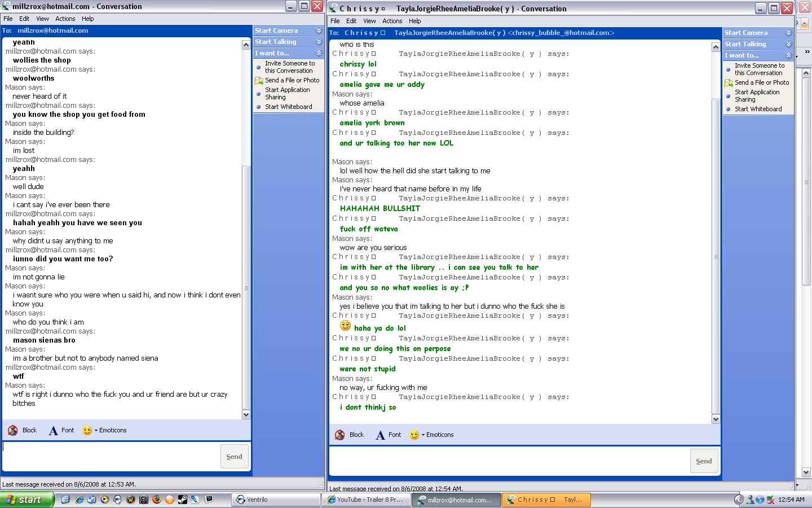Screen dimensions: 812x508
Task: Expand Start Talking panel in left window
Action: (319, 42)
